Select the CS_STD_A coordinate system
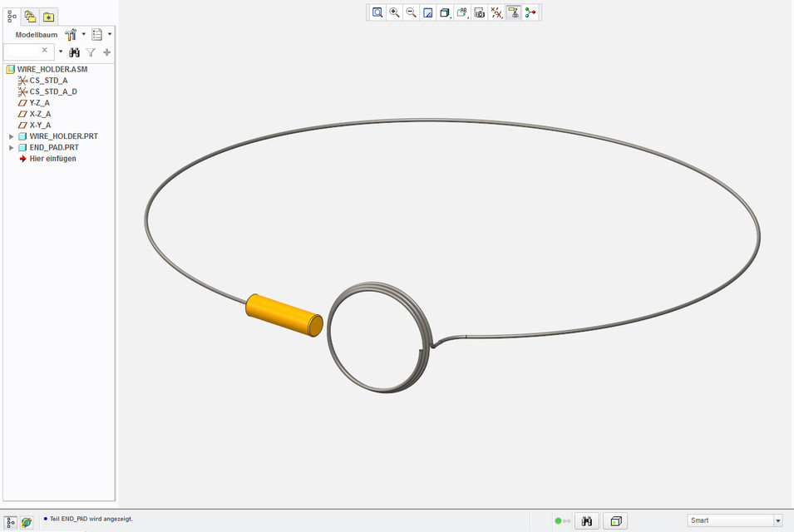The width and height of the screenshot is (794, 532). 48,81
